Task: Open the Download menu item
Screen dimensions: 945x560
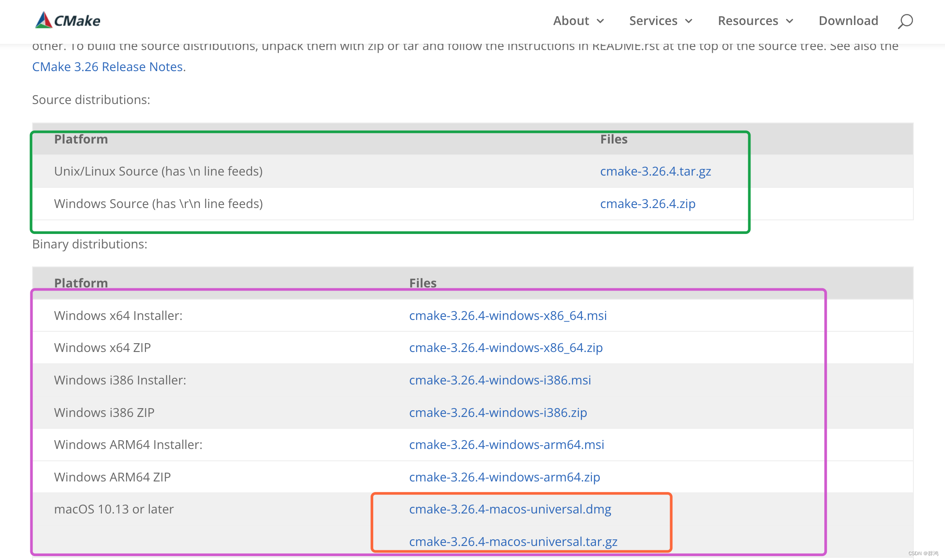Action: [848, 21]
